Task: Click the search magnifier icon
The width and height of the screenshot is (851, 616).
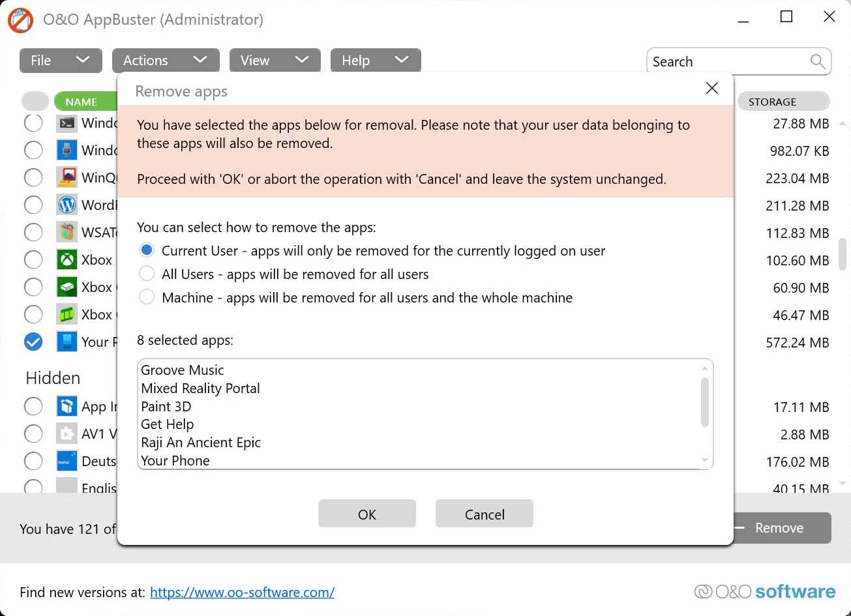Action: click(818, 61)
